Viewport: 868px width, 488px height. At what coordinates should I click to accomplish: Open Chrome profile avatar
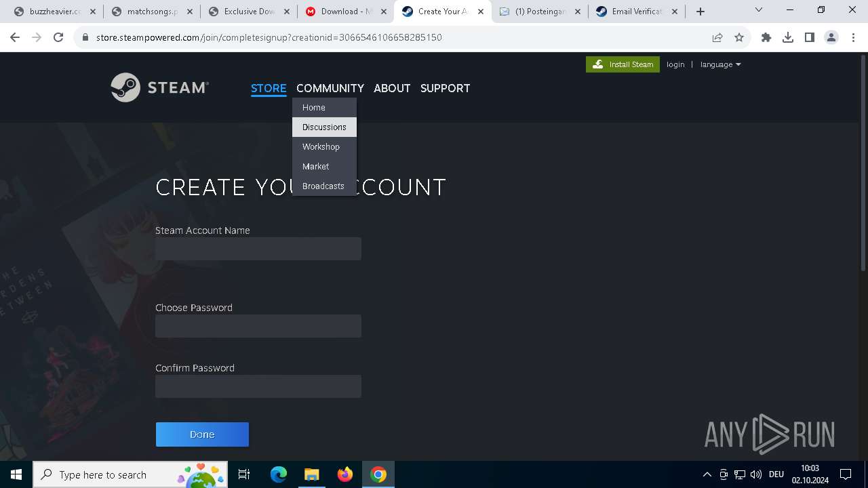[831, 38]
